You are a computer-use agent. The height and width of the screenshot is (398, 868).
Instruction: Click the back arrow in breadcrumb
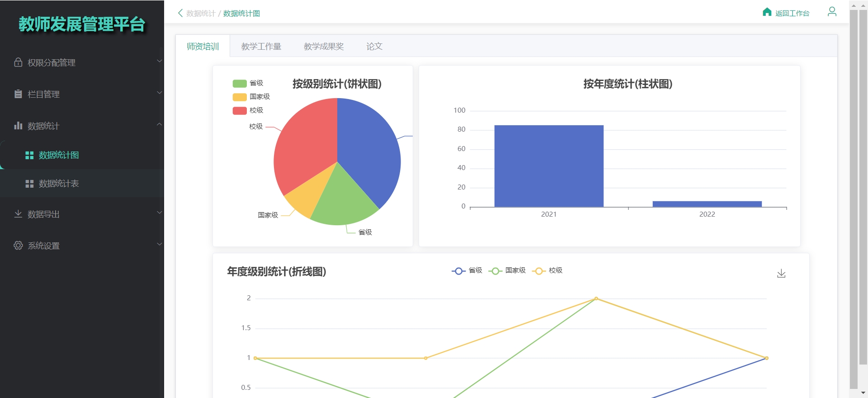[180, 13]
